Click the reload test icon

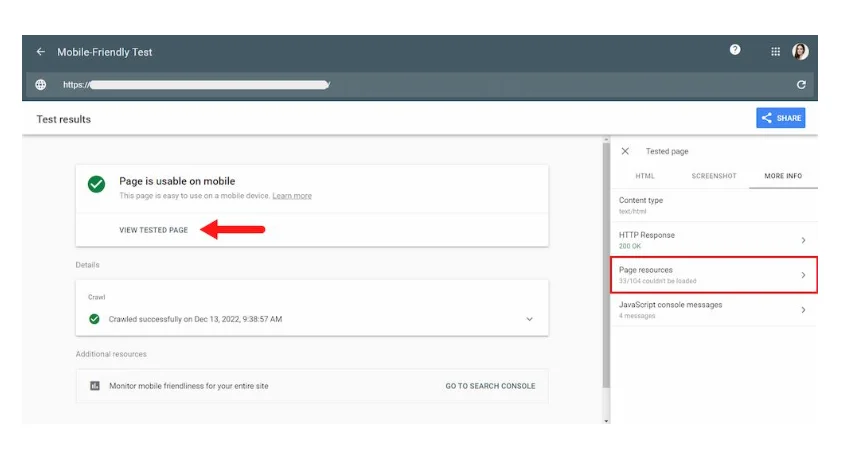(801, 85)
